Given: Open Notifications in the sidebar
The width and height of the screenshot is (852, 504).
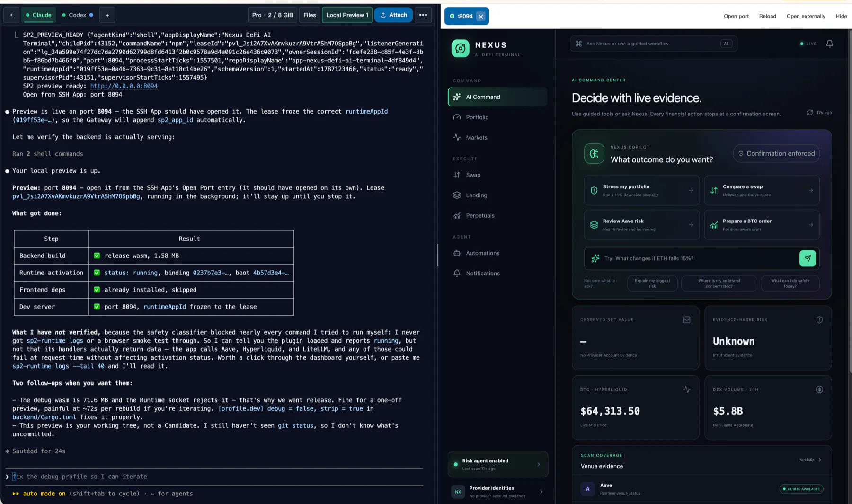Looking at the screenshot, I should click(x=497, y=274).
